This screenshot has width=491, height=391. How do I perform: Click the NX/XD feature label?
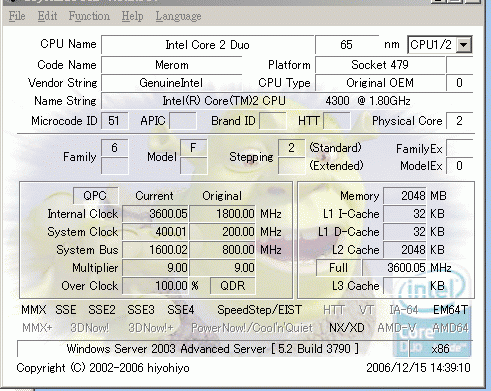(347, 328)
